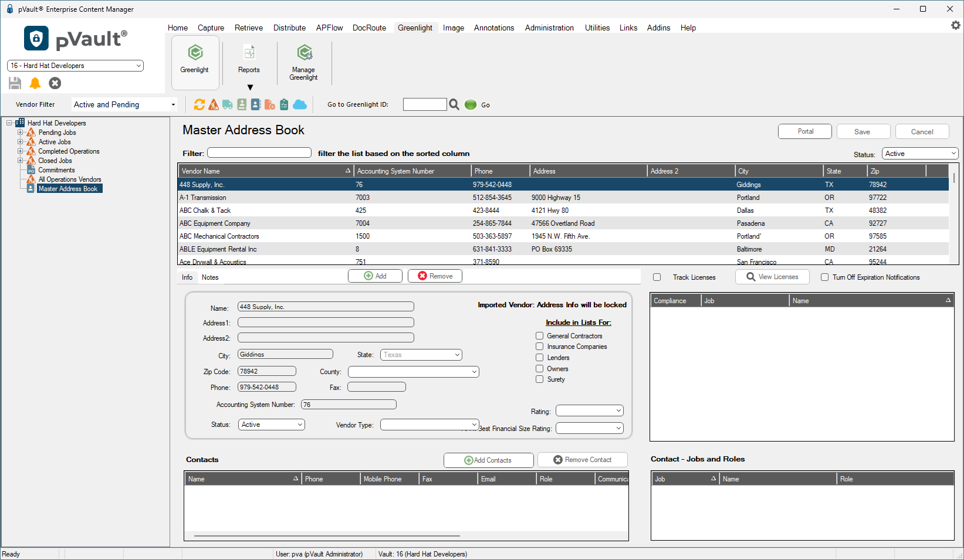The width and height of the screenshot is (964, 560).
Task: Click the blue cloud toolbar icon
Action: [x=300, y=104]
